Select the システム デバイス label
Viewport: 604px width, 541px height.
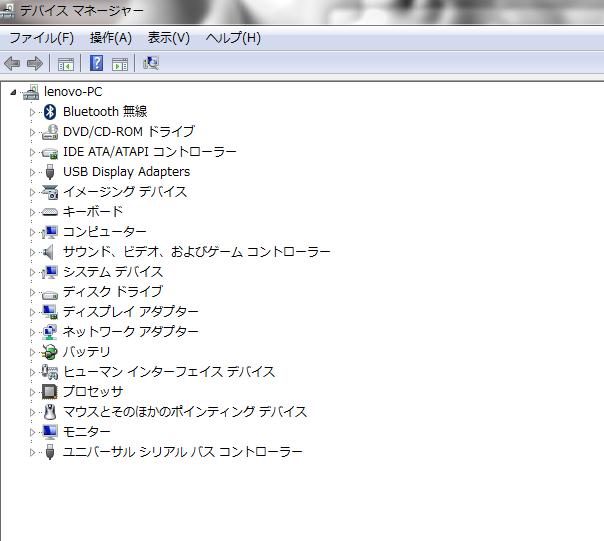[x=113, y=272]
